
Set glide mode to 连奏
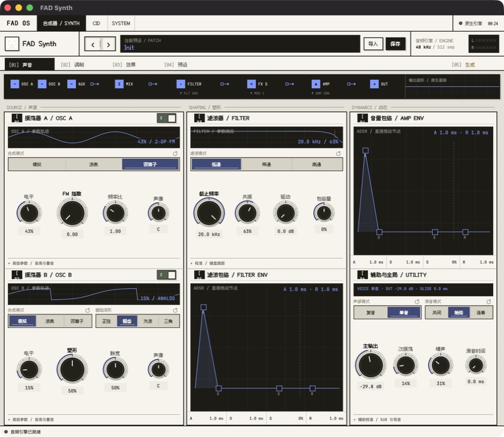481,312
